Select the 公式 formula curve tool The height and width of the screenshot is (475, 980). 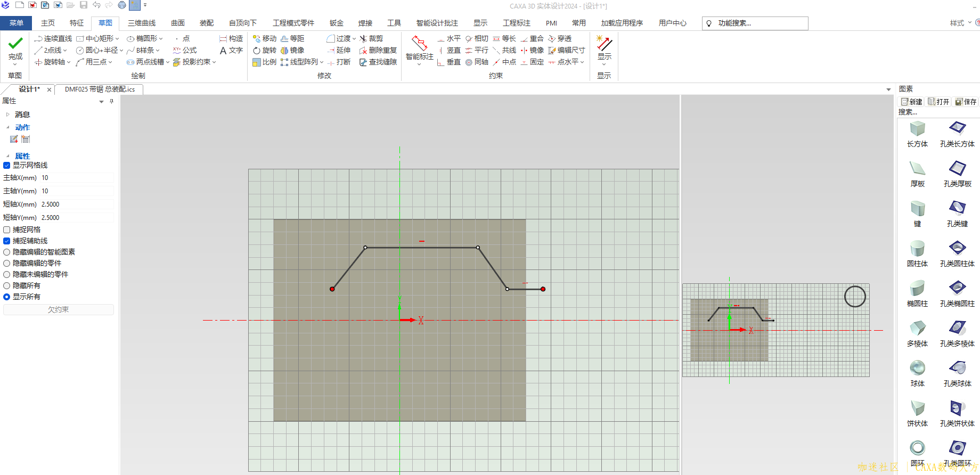185,50
